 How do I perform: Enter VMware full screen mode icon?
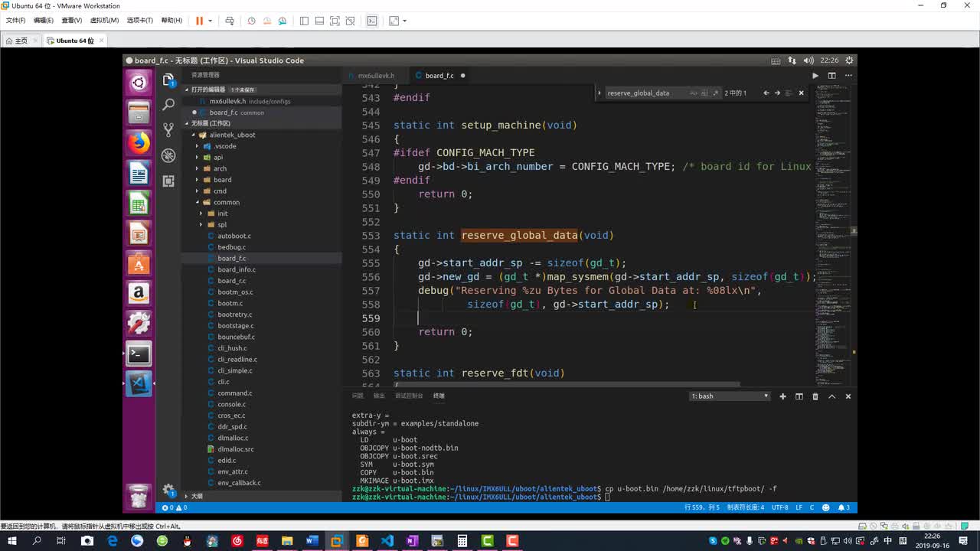335,21
